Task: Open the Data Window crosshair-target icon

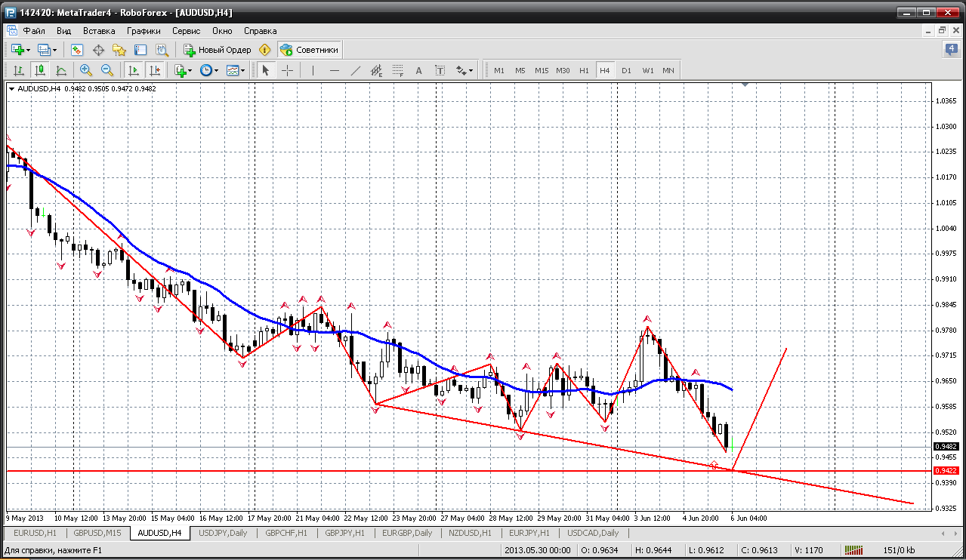Action: click(98, 50)
